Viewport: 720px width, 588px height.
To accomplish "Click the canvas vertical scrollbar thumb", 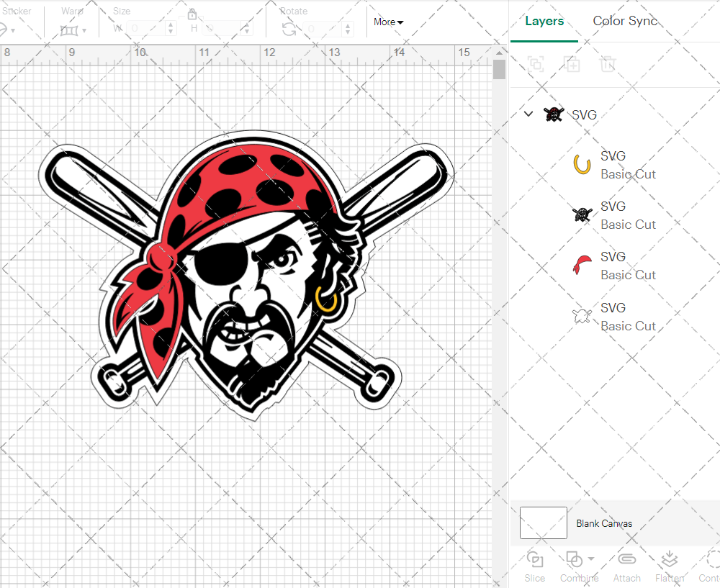I will (499, 70).
